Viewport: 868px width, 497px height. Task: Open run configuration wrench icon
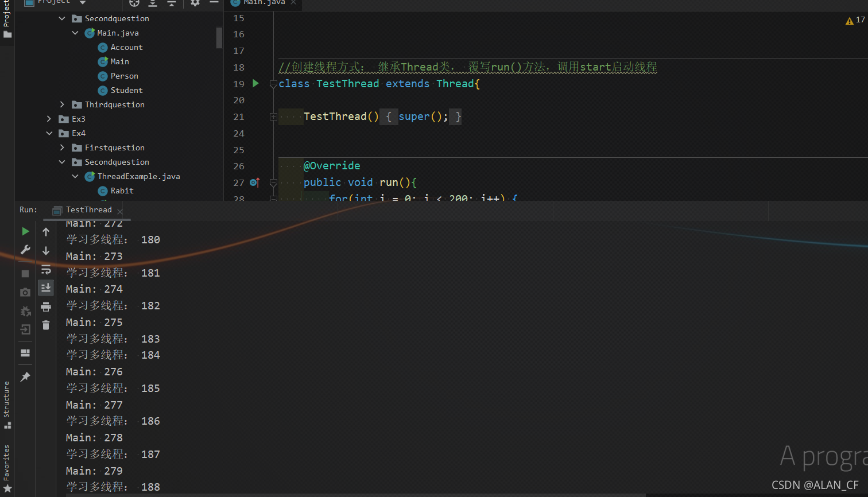(x=25, y=250)
